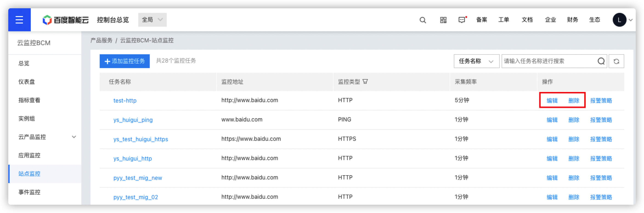Open the product grid icon
Image resolution: width=644 pixels, height=213 pixels.
[443, 20]
